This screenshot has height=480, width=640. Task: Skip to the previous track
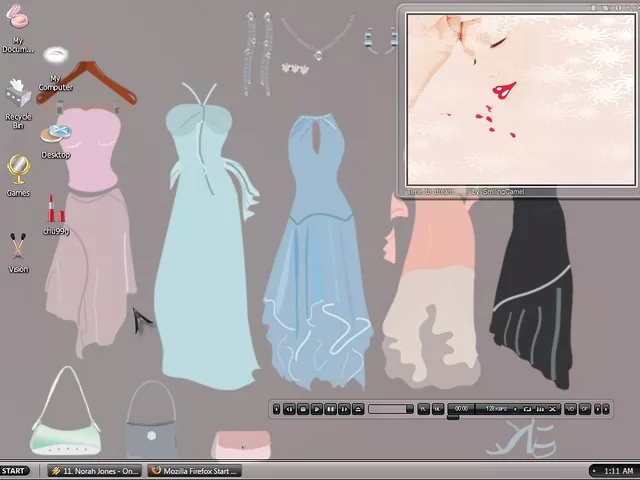click(x=289, y=409)
